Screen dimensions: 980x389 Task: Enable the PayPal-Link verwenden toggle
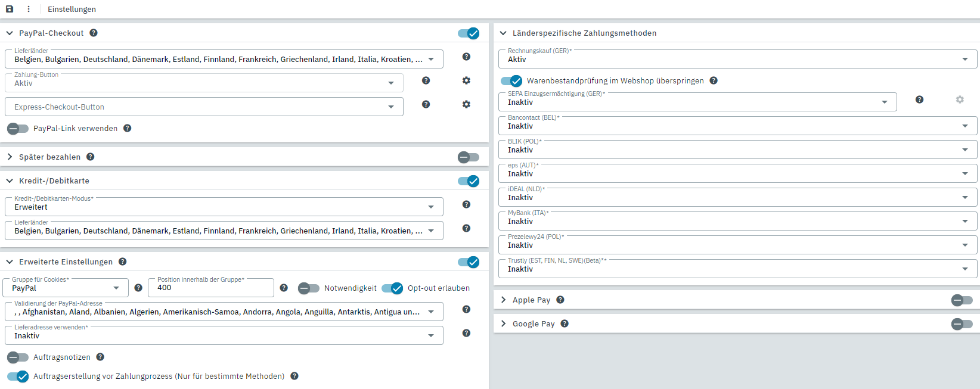point(18,128)
